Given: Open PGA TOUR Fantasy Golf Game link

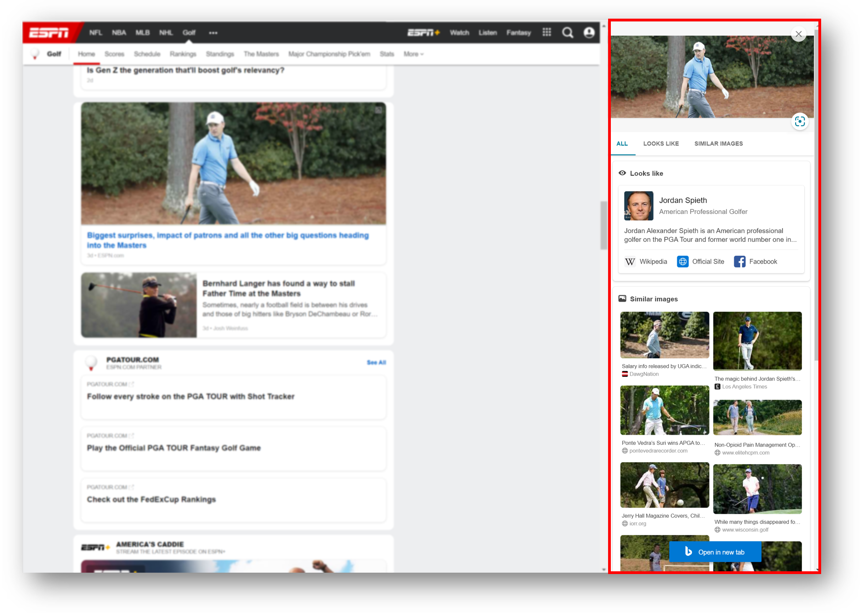Looking at the screenshot, I should click(x=174, y=448).
